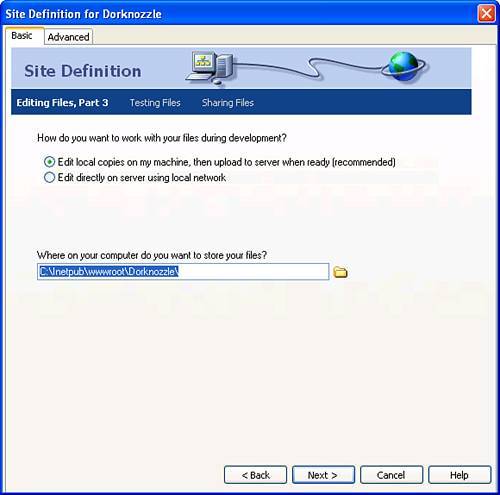The width and height of the screenshot is (500, 495).
Task: Go to Testing Files step
Action: click(x=155, y=103)
